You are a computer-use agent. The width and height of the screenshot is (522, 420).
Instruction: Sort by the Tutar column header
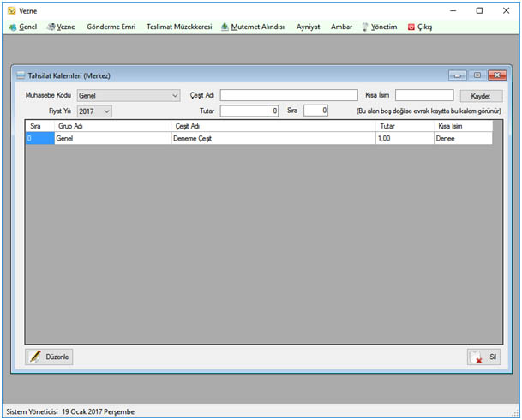point(405,126)
